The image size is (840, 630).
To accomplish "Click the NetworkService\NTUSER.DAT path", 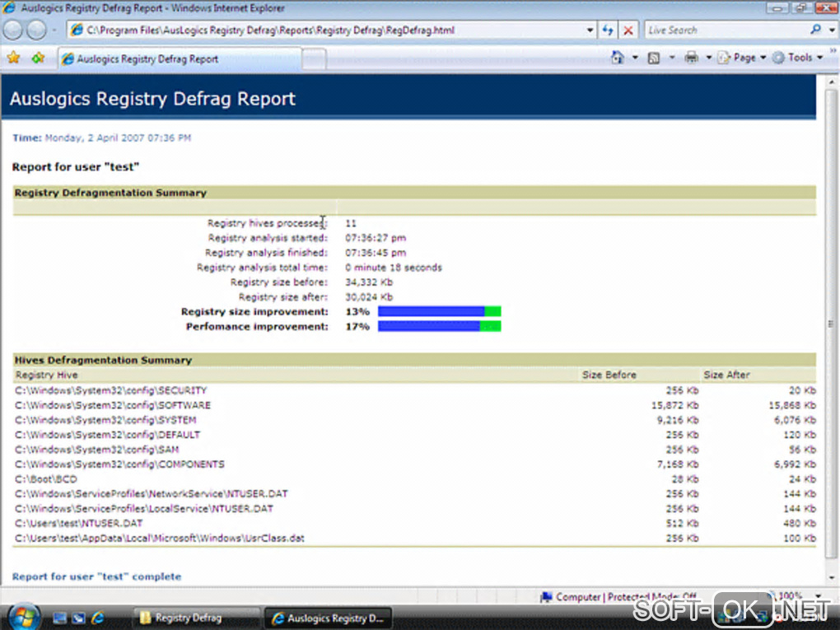I will pyautogui.click(x=151, y=493).
